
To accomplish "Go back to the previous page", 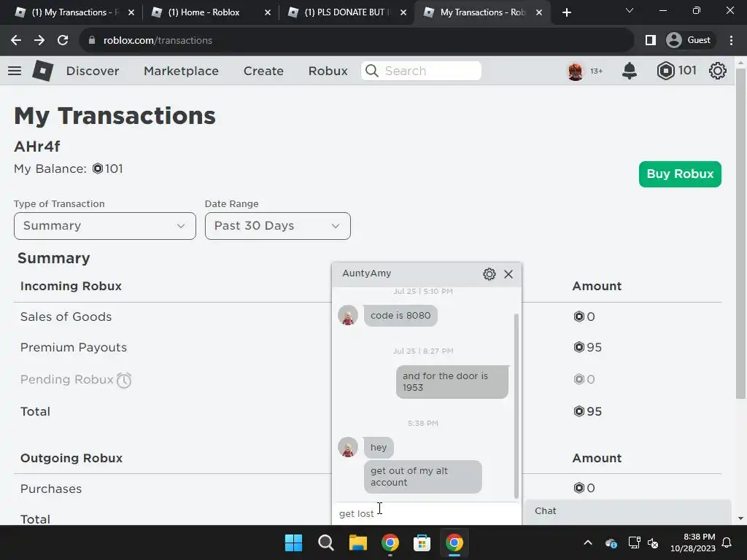I will click(x=16, y=41).
